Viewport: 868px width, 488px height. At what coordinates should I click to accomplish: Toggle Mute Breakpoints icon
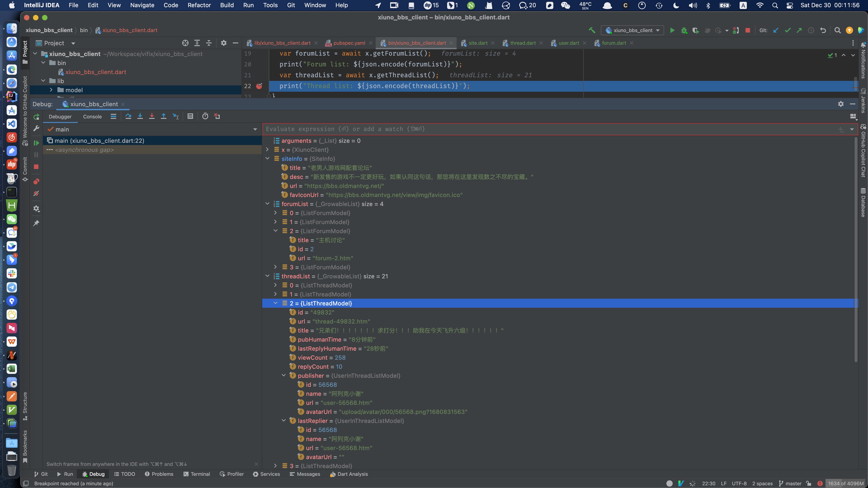pyautogui.click(x=36, y=194)
